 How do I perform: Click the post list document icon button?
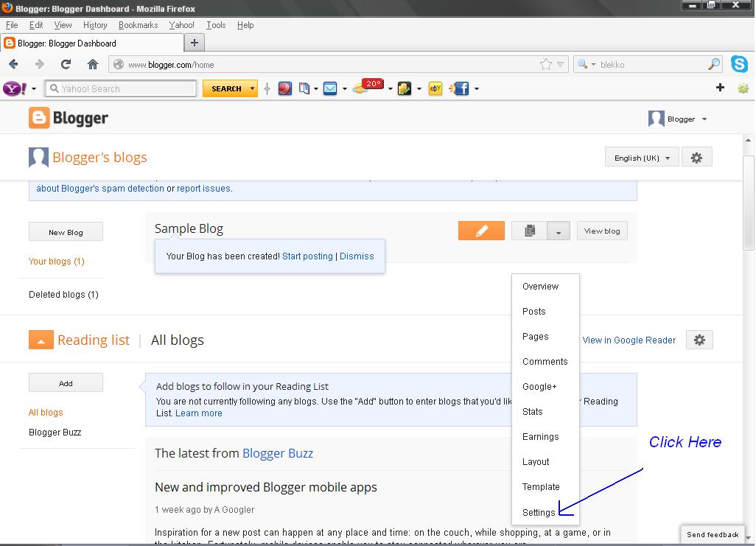[x=529, y=231]
